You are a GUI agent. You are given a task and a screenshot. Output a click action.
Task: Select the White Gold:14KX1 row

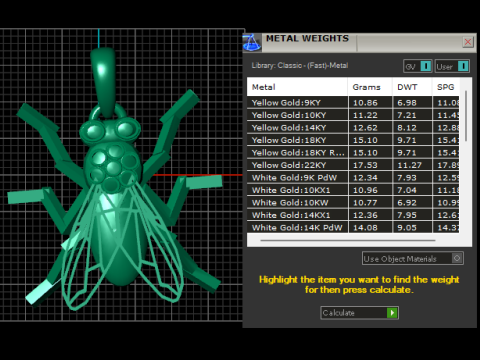tap(353, 215)
